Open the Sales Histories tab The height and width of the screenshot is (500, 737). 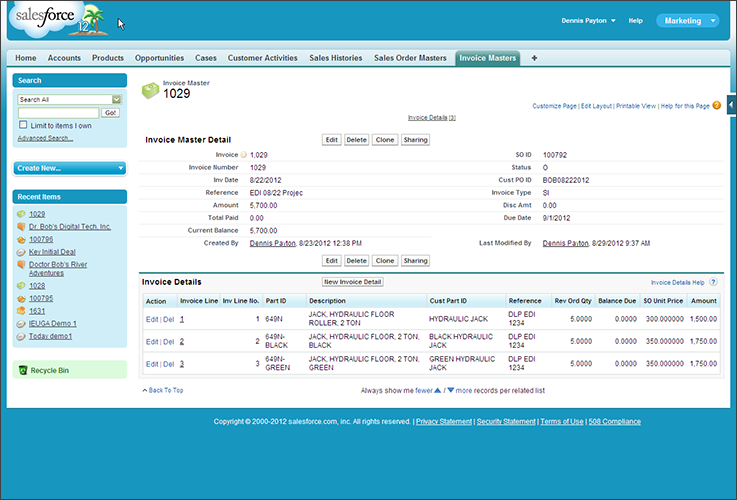point(336,58)
